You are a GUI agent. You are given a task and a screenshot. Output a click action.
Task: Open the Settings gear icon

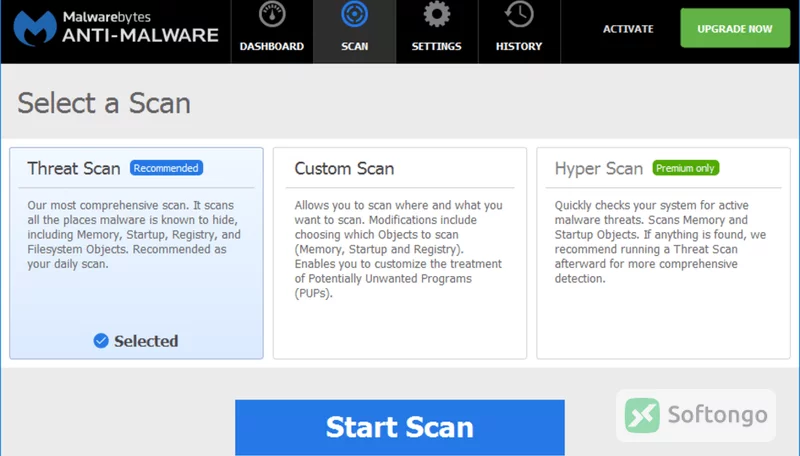tap(437, 14)
